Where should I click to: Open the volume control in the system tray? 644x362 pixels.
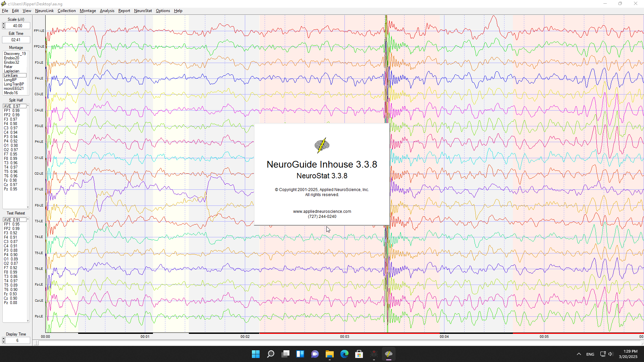[x=610, y=354]
